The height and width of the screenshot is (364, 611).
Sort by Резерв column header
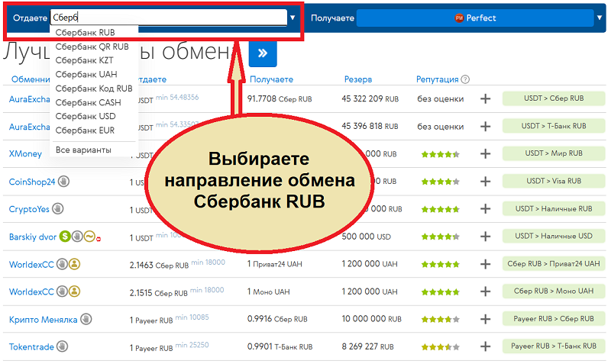(x=358, y=79)
